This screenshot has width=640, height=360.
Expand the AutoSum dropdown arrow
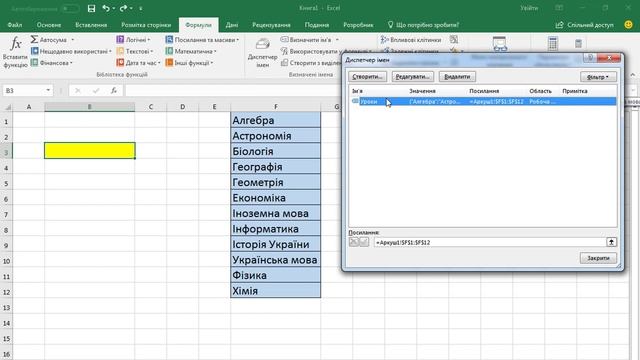coord(73,40)
